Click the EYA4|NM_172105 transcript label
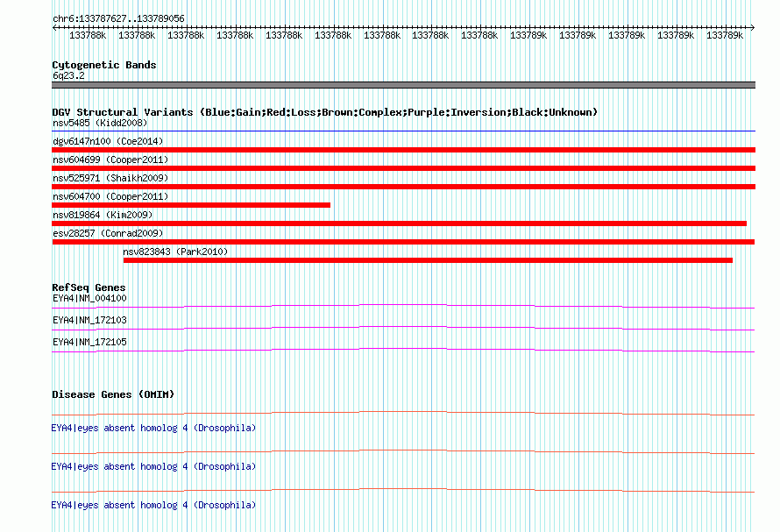The width and height of the screenshot is (780, 532). point(89,343)
